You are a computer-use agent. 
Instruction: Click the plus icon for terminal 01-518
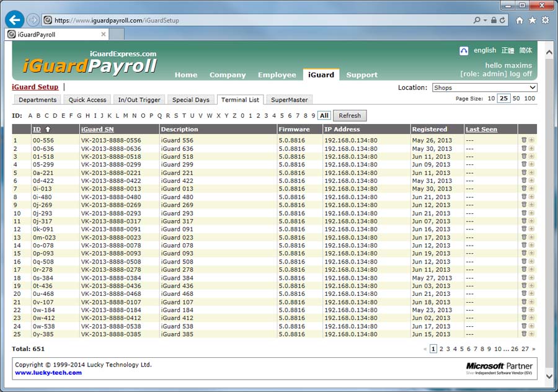coord(531,156)
